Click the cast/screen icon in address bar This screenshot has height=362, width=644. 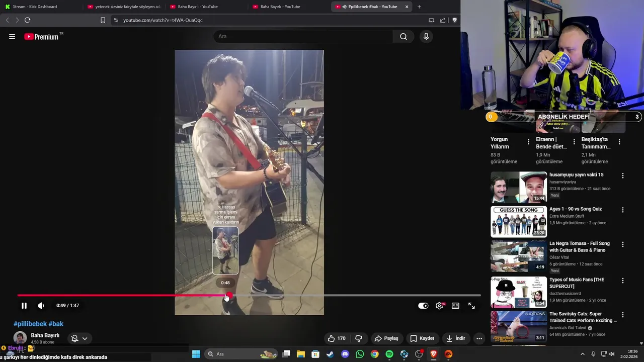[431, 20]
